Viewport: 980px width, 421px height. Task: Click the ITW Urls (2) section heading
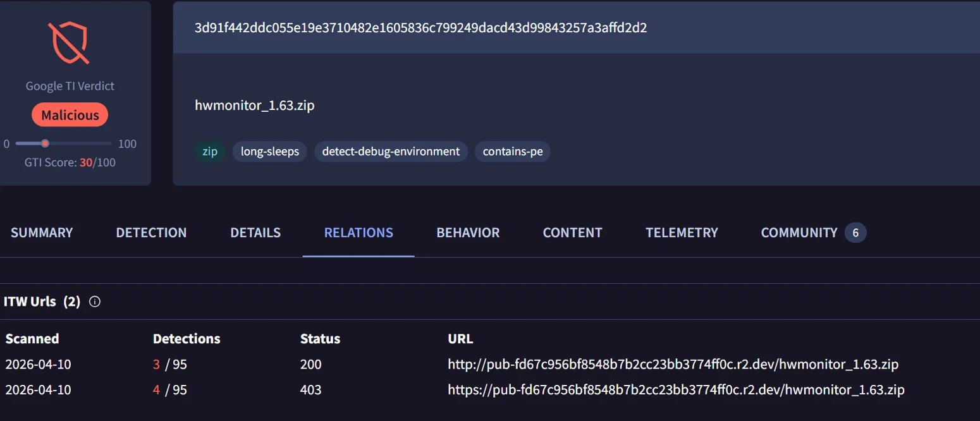tap(42, 302)
